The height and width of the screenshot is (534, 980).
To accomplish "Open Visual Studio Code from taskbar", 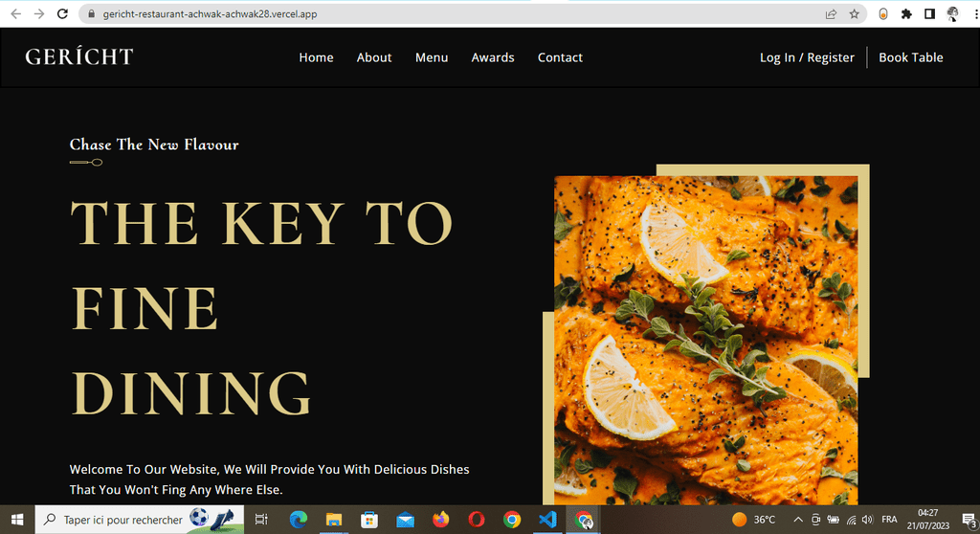I will [x=547, y=520].
